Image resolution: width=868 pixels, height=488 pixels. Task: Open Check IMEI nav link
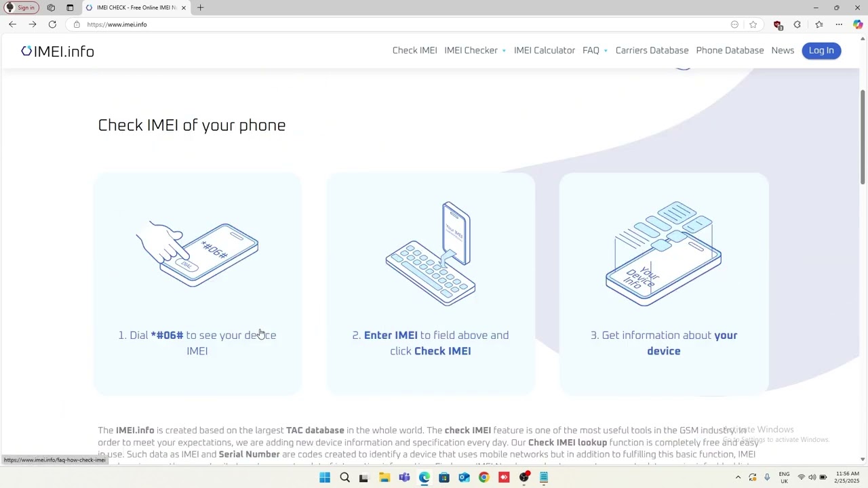[x=414, y=51]
